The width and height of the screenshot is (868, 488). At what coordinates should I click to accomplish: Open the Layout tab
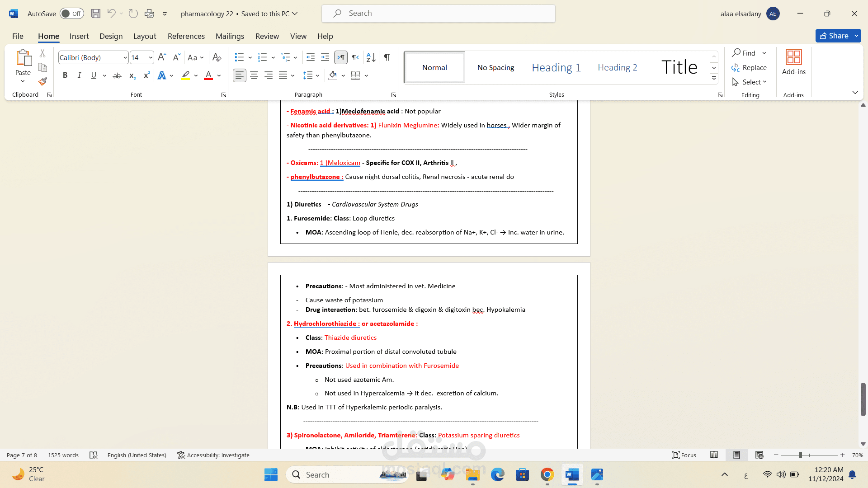[x=145, y=36]
